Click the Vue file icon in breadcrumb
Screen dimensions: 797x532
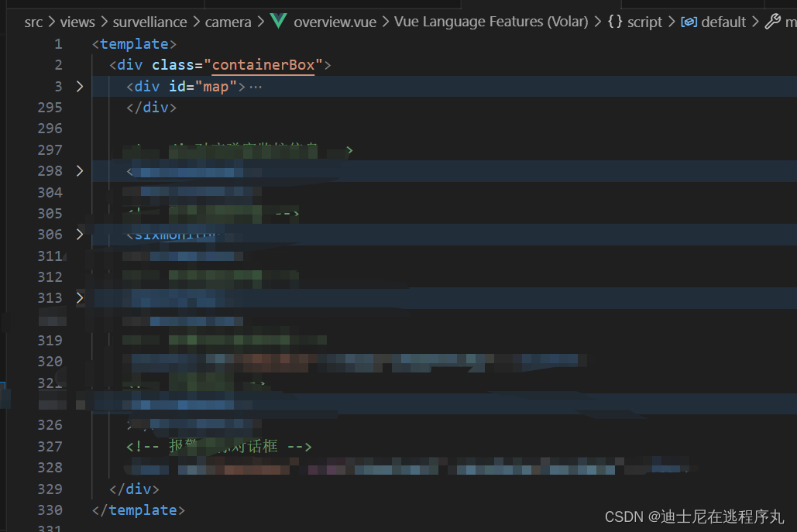pos(279,22)
